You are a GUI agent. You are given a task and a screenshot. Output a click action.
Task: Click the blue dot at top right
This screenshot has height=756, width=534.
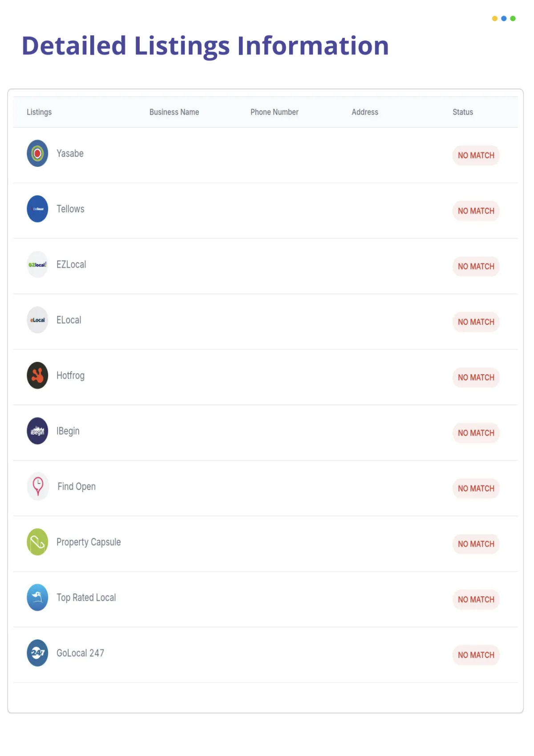click(504, 18)
